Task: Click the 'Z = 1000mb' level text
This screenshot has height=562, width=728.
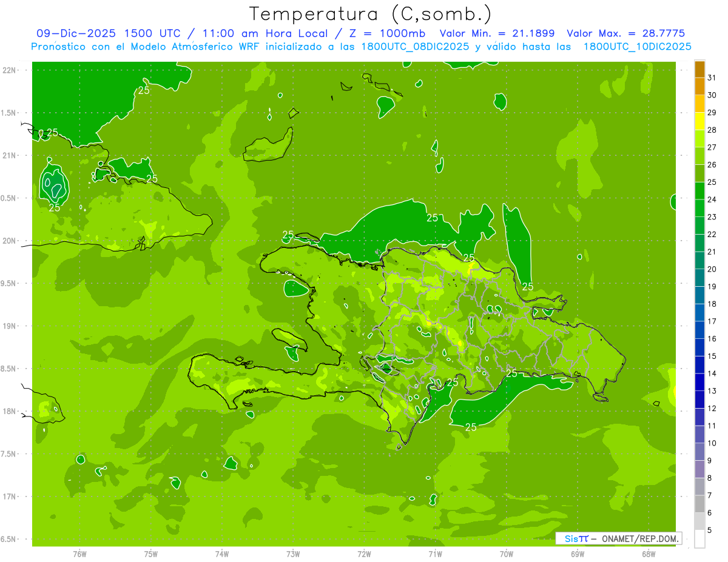Action: point(387,33)
